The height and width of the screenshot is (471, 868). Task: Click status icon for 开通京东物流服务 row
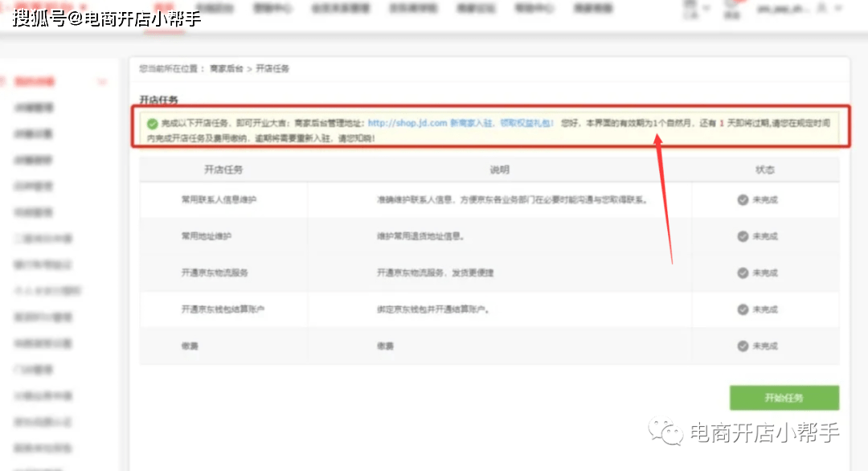743,272
